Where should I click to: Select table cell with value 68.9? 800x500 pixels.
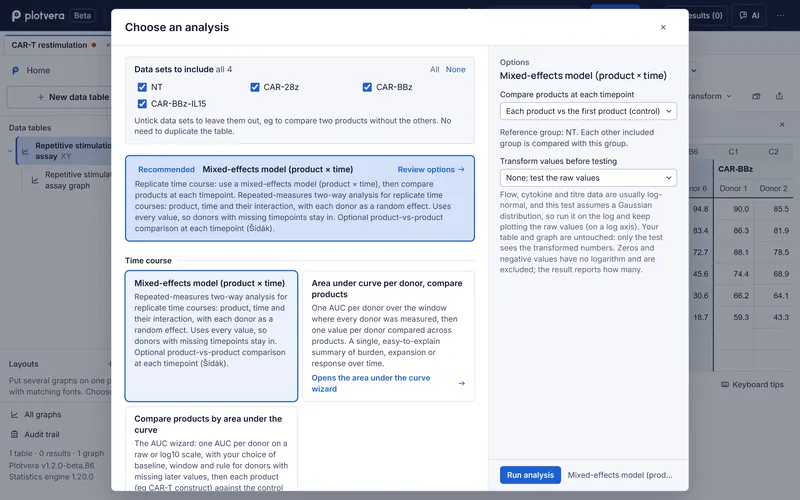point(773,274)
